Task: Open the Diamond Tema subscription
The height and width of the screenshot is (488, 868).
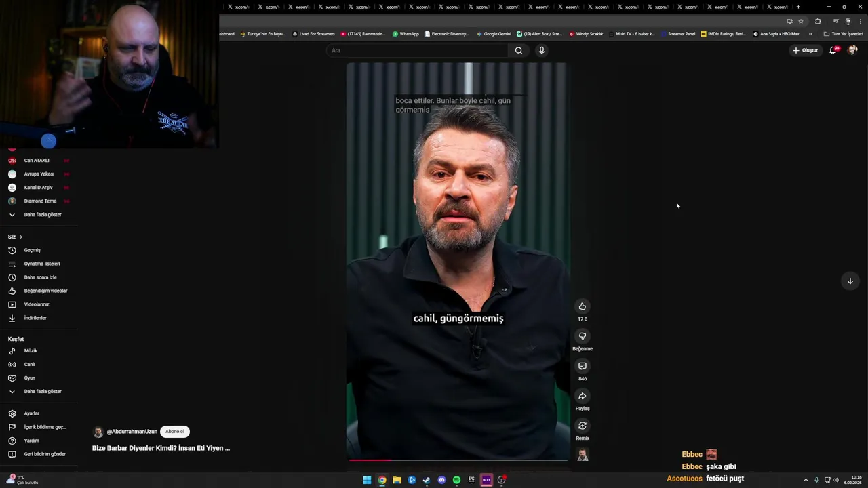Action: [39, 201]
